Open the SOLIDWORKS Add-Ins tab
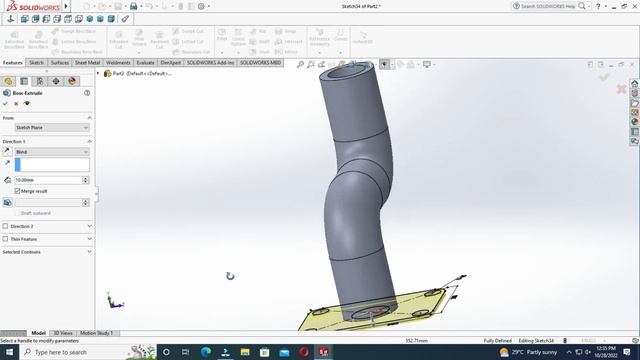This screenshot has height=360, width=640. tap(211, 63)
